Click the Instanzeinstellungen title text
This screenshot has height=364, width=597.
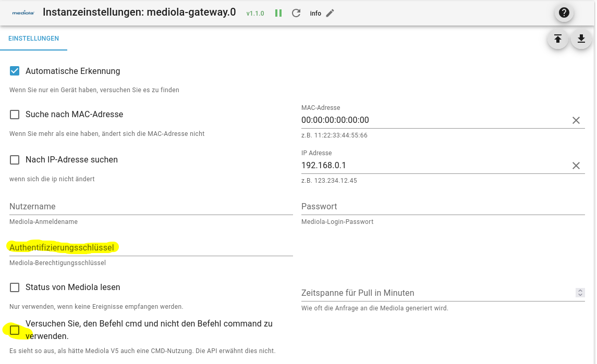pos(139,12)
